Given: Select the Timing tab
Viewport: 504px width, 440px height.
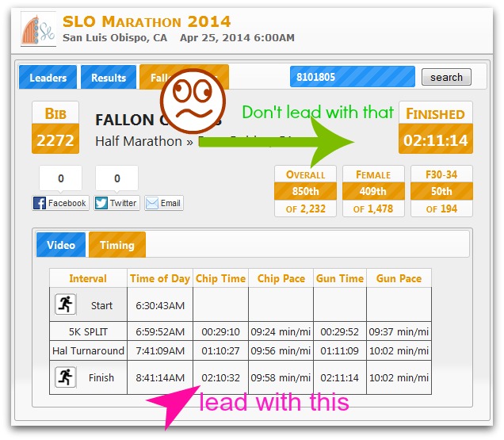Looking at the screenshot, I should [116, 245].
